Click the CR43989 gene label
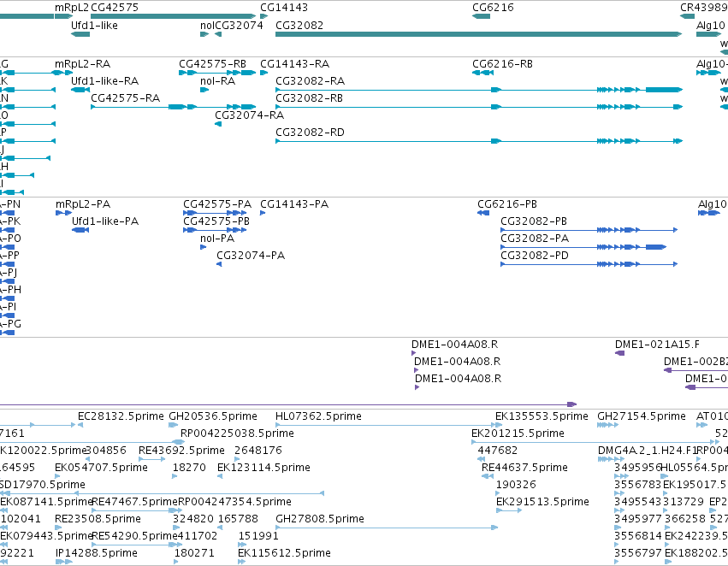The width and height of the screenshot is (728, 566). 704,8
